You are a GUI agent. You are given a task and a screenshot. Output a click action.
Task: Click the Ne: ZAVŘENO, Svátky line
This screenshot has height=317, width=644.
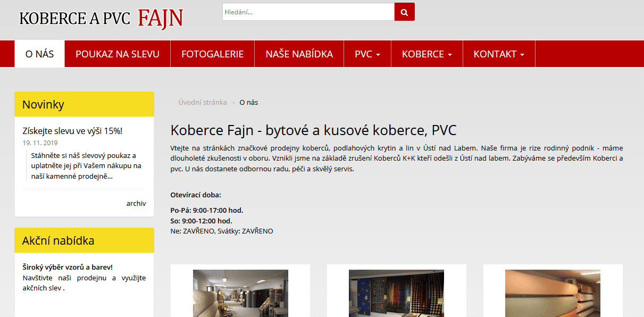222,231
